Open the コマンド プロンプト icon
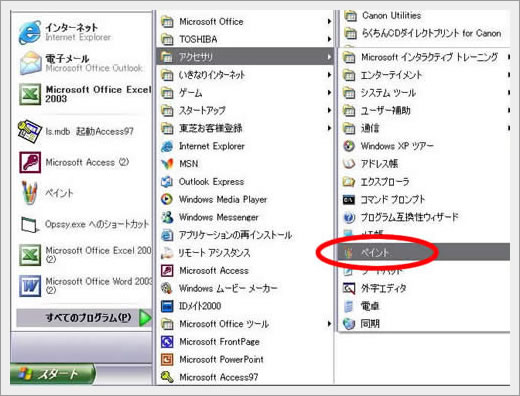 click(x=349, y=200)
